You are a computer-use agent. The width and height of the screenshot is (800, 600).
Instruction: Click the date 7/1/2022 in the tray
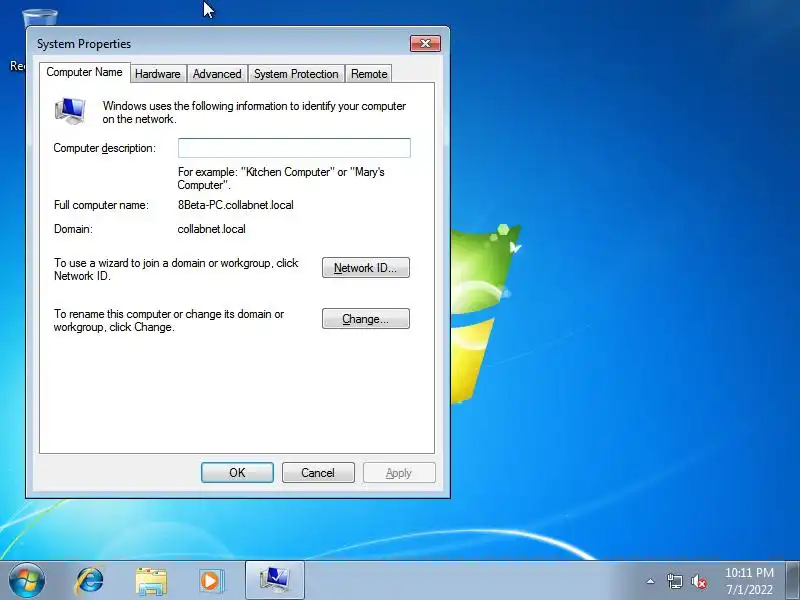click(x=749, y=589)
